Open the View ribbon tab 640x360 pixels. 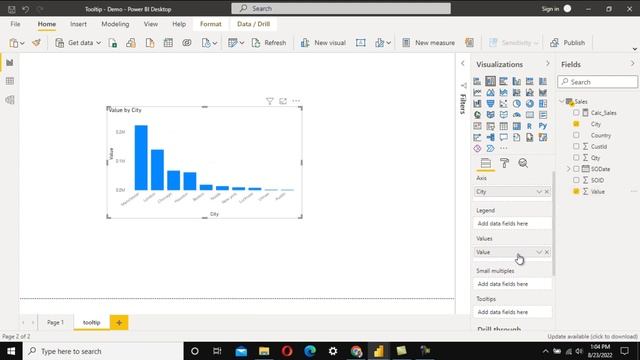151,24
